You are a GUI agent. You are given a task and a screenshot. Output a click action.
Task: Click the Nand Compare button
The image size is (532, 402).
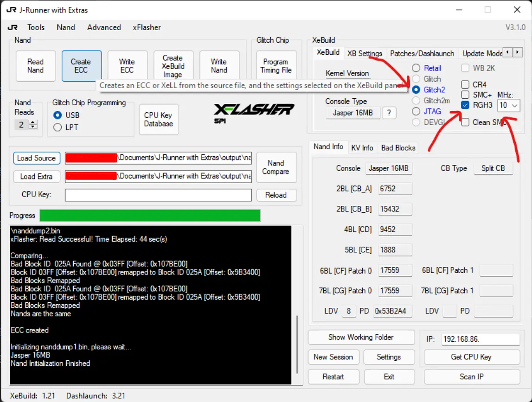[x=276, y=167]
